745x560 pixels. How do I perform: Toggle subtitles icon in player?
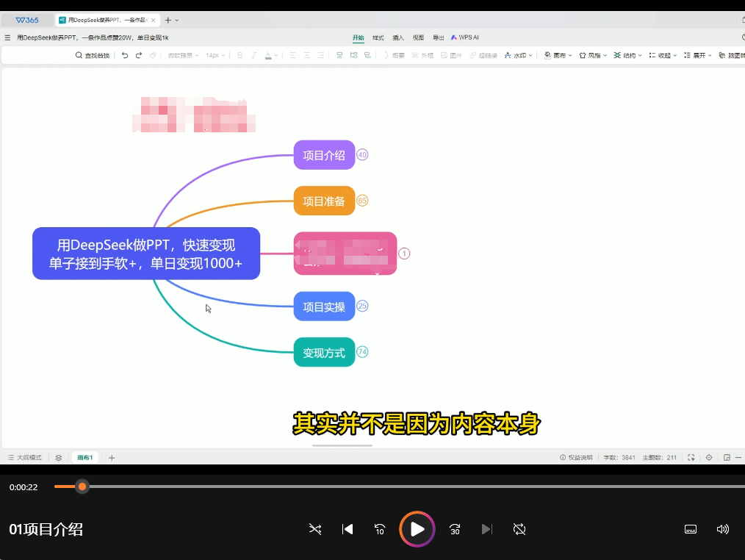click(691, 529)
